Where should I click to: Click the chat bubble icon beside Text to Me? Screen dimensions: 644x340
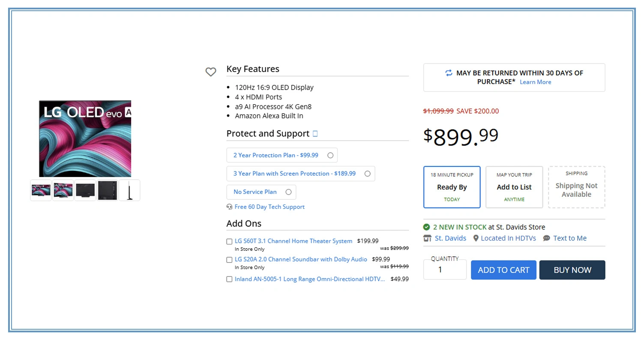pyautogui.click(x=546, y=238)
